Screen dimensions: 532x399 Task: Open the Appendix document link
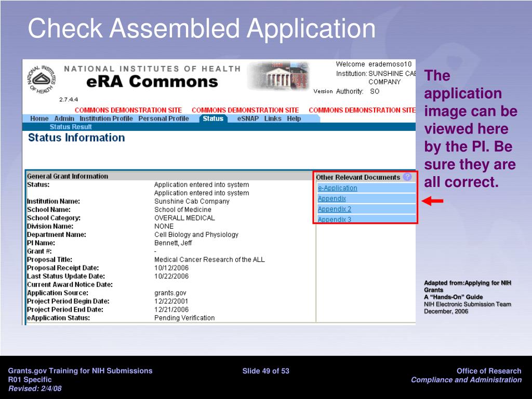tap(332, 198)
